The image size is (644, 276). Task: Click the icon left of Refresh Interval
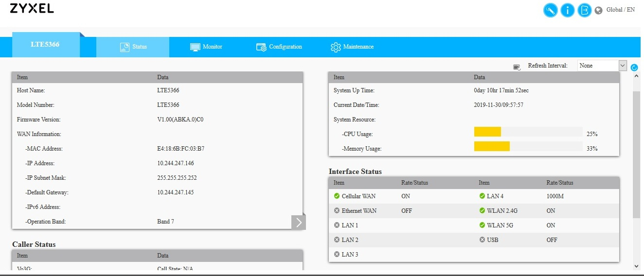(517, 67)
